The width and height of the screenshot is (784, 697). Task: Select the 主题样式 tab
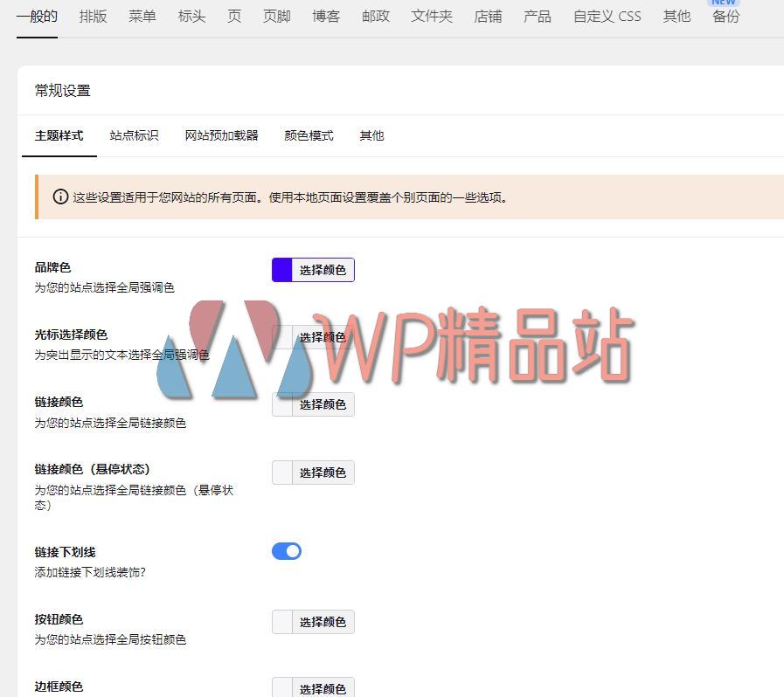pos(59,135)
